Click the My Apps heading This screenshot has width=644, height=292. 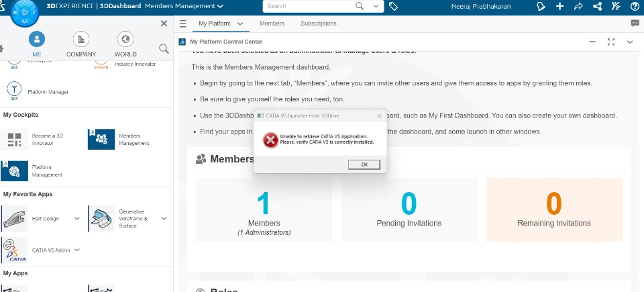[x=15, y=273]
